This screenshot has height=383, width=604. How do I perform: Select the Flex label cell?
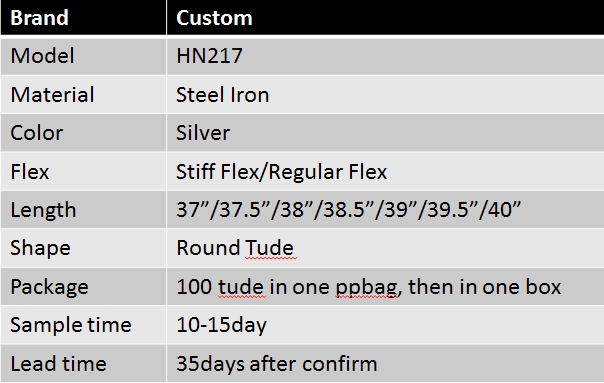click(83, 171)
